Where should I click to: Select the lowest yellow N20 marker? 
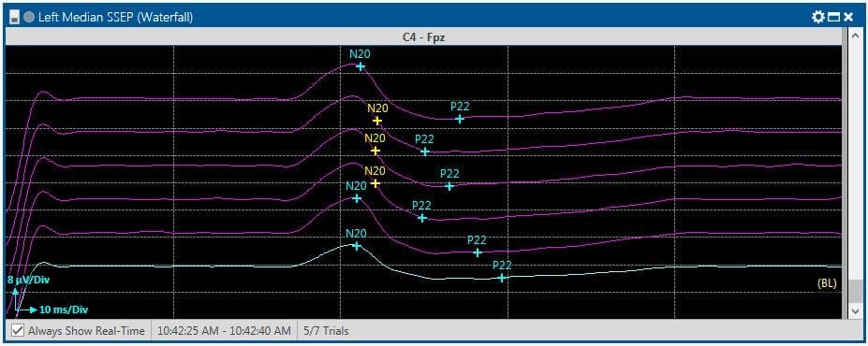click(375, 183)
